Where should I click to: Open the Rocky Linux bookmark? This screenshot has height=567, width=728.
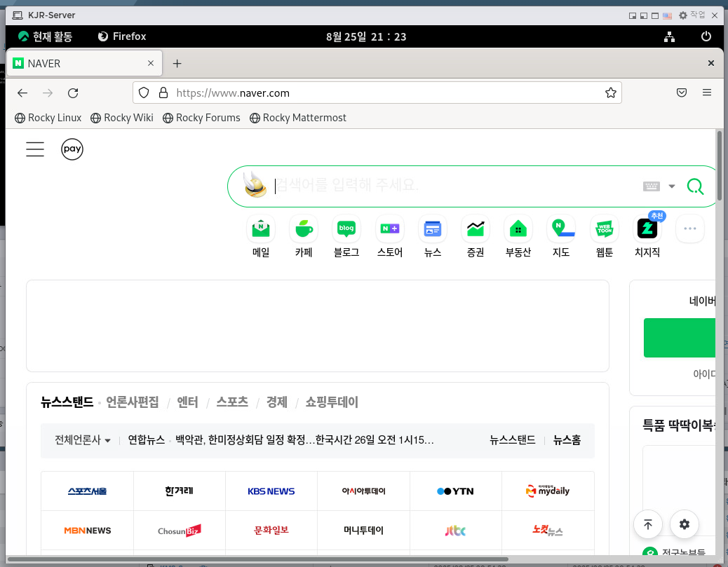[48, 118]
